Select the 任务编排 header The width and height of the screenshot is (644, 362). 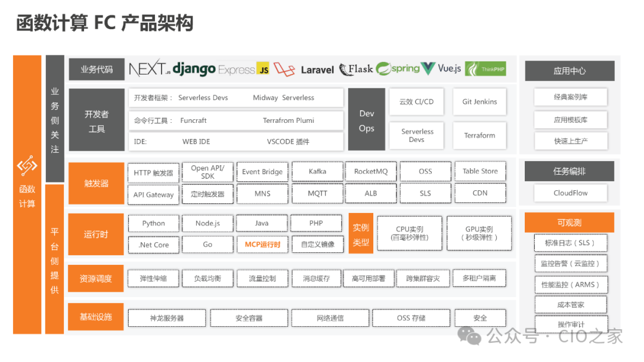pos(569,171)
